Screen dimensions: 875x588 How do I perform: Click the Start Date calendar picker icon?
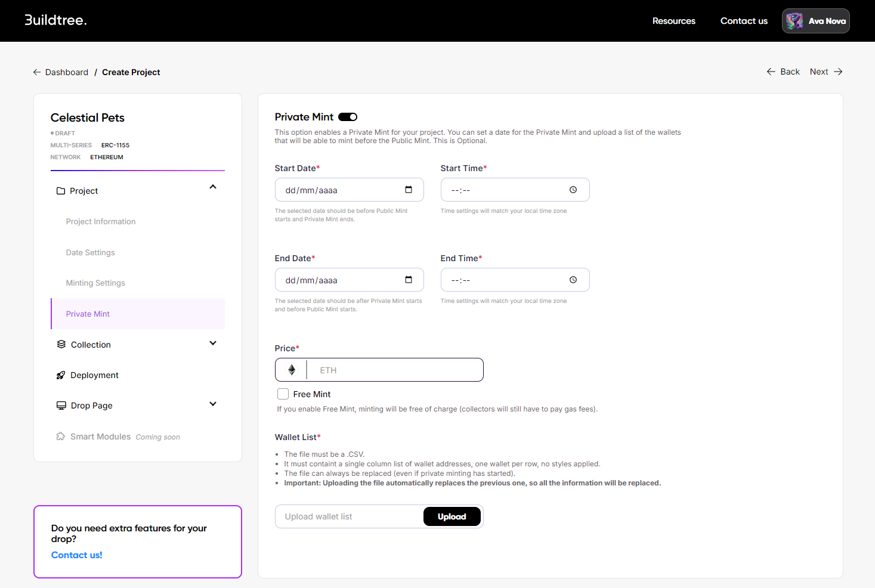pos(409,190)
